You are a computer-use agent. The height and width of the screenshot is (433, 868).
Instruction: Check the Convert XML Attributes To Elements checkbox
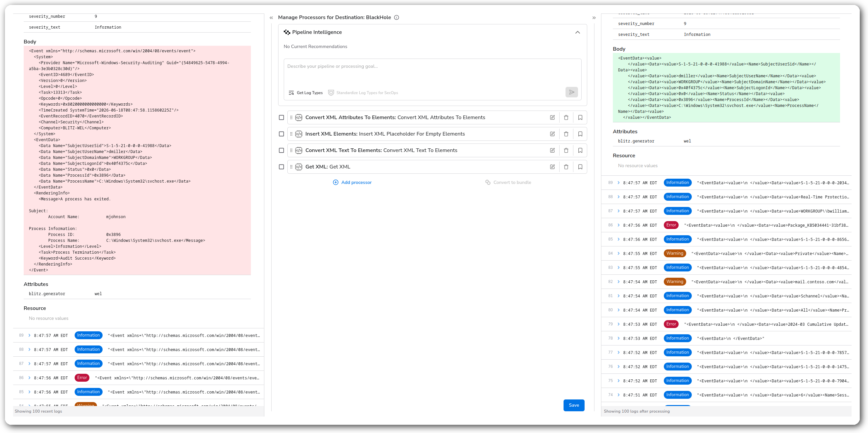click(x=281, y=117)
